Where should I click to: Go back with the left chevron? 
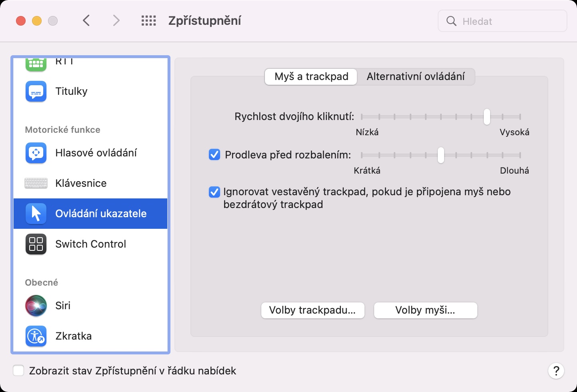pos(86,21)
